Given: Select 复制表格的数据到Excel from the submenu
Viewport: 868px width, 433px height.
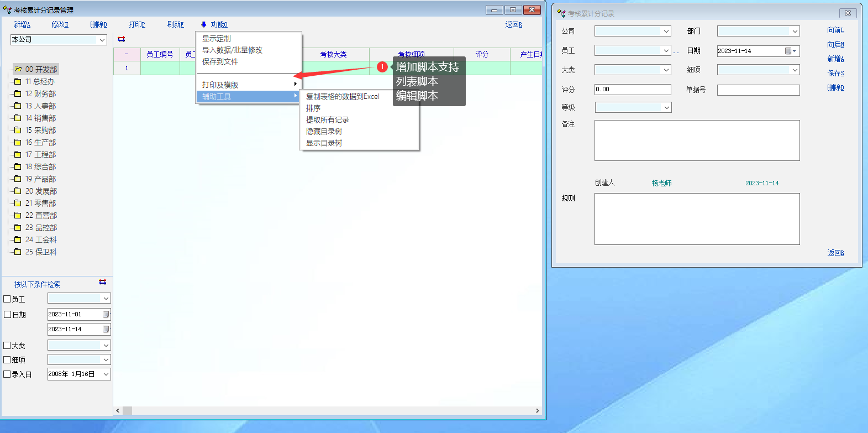Looking at the screenshot, I should click(x=343, y=96).
